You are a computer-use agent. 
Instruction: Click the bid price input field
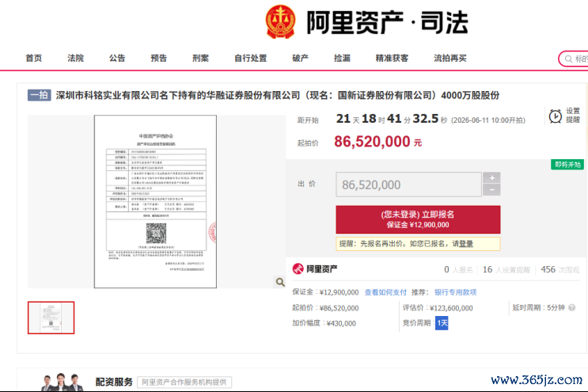408,185
